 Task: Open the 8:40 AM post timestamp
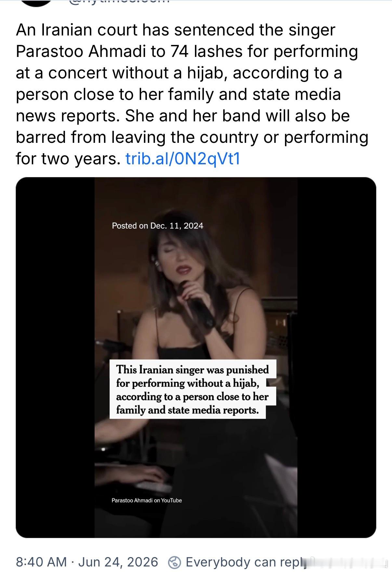pos(41,562)
